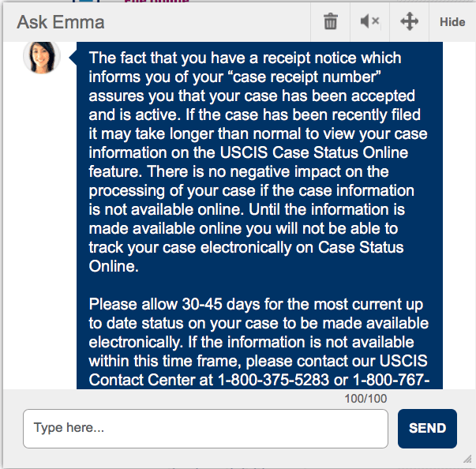Click the phone number starting 1-800-767
The width and height of the screenshot is (476, 469).
tap(392, 380)
